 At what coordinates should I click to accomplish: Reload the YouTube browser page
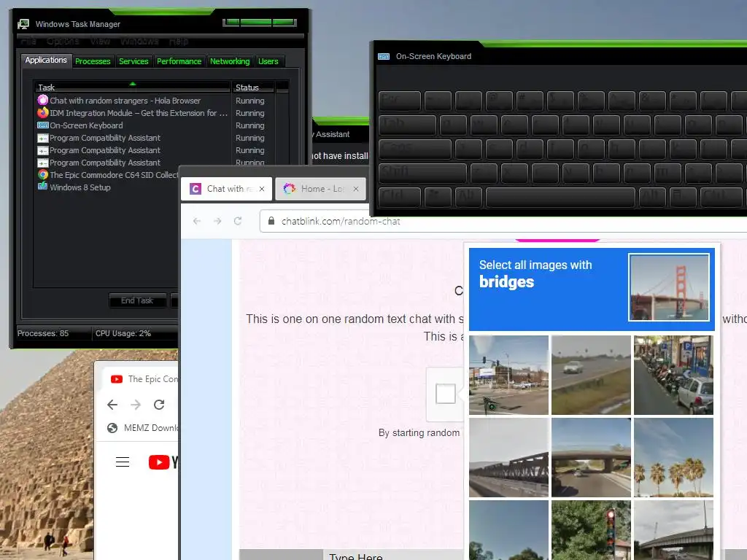coord(159,405)
